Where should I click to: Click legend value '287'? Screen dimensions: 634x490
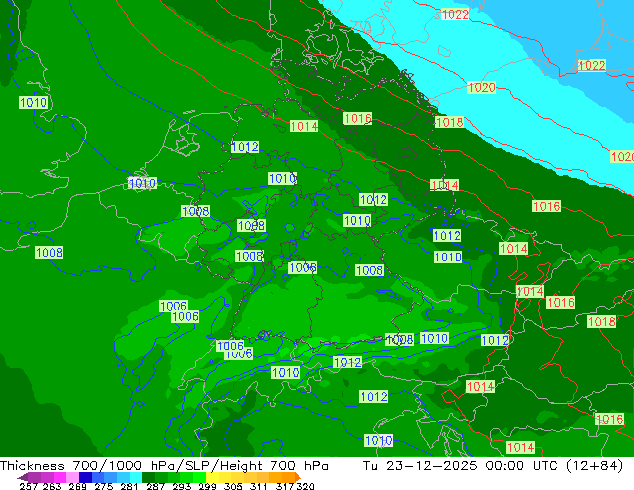tap(155, 486)
